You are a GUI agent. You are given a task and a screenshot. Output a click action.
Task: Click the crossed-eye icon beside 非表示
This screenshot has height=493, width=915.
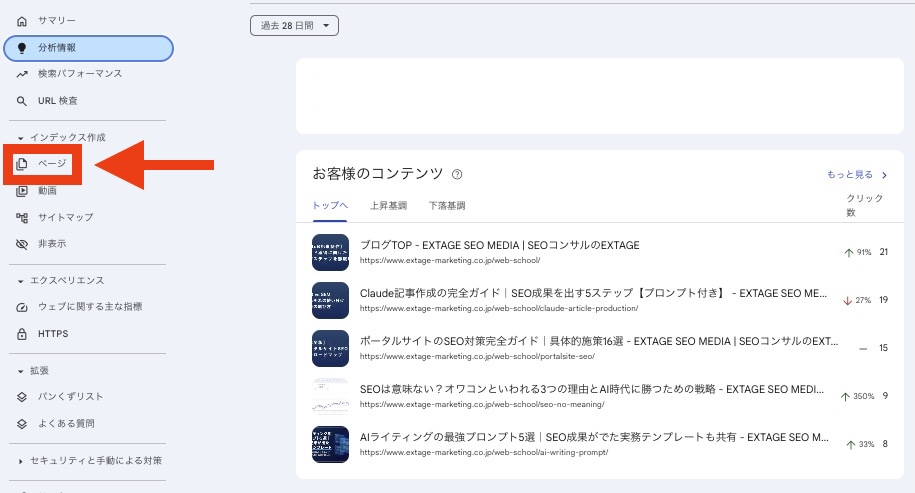(x=22, y=244)
